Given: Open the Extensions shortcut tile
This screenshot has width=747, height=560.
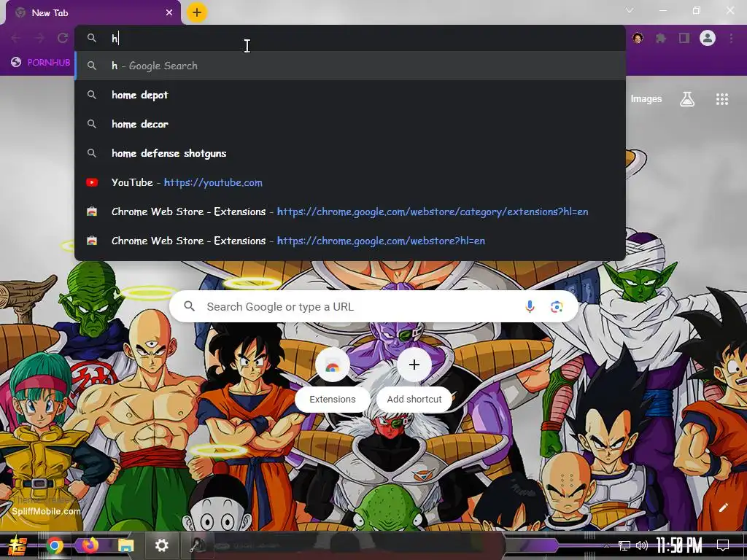Looking at the screenshot, I should (x=333, y=379).
